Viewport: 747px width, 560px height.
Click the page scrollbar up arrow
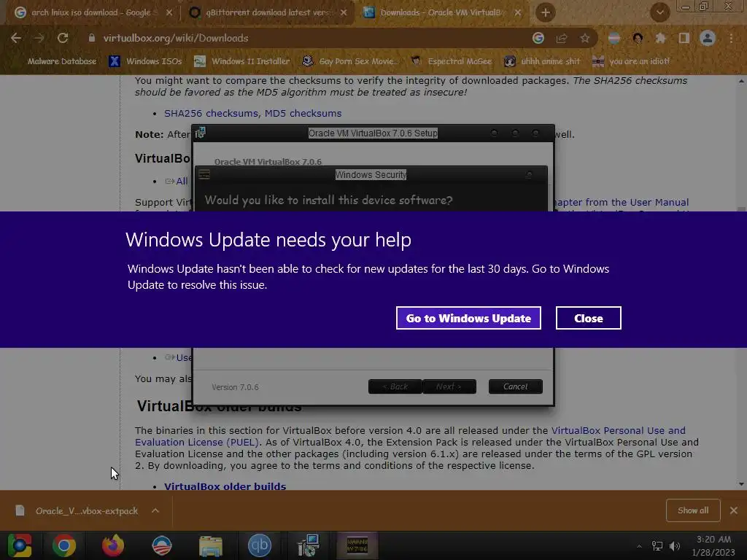pos(741,81)
